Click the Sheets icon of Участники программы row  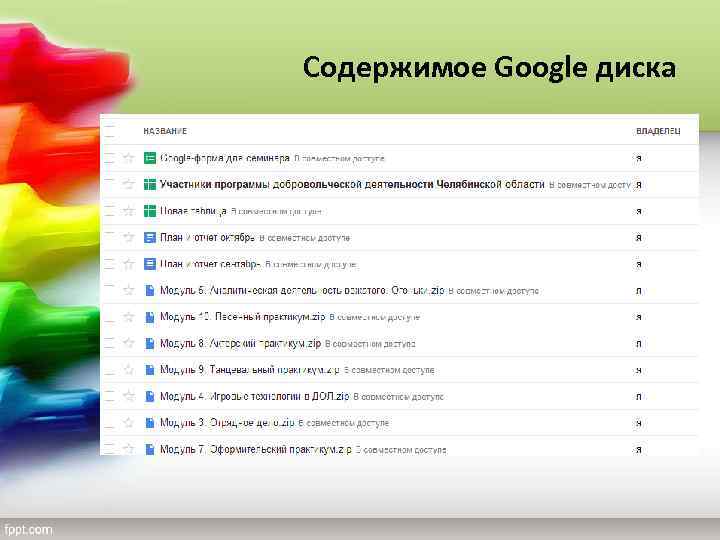(x=150, y=185)
